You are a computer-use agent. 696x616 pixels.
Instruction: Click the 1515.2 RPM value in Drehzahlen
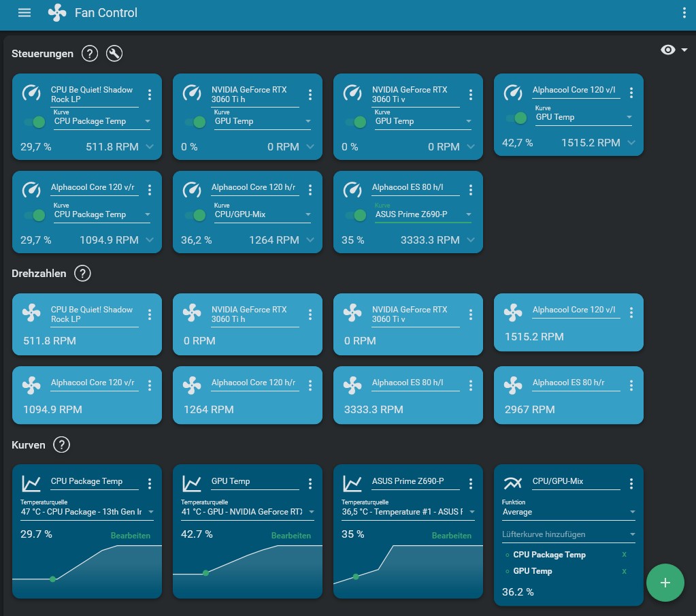tap(535, 337)
